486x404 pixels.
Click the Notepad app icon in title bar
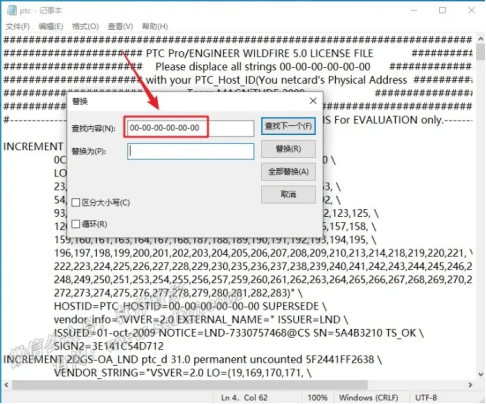12,10
